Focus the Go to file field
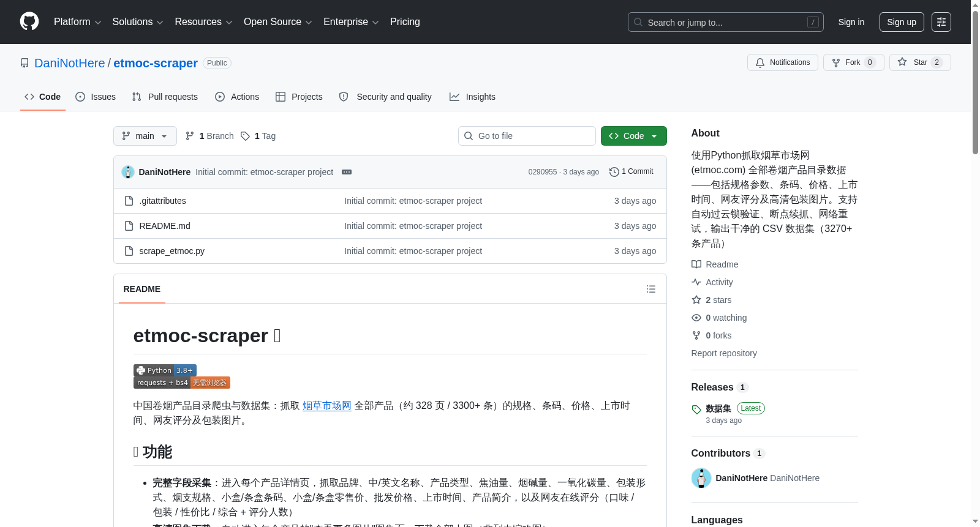980x527 pixels. coord(527,136)
